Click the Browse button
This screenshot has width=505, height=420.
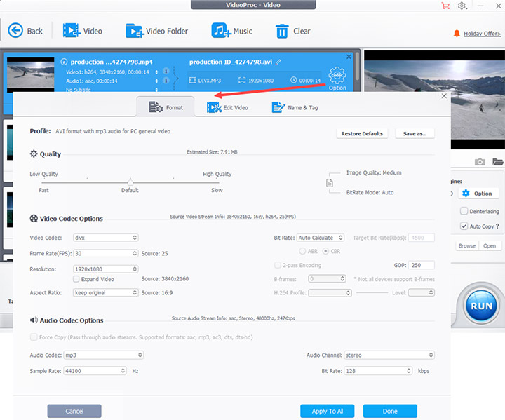[x=467, y=245]
